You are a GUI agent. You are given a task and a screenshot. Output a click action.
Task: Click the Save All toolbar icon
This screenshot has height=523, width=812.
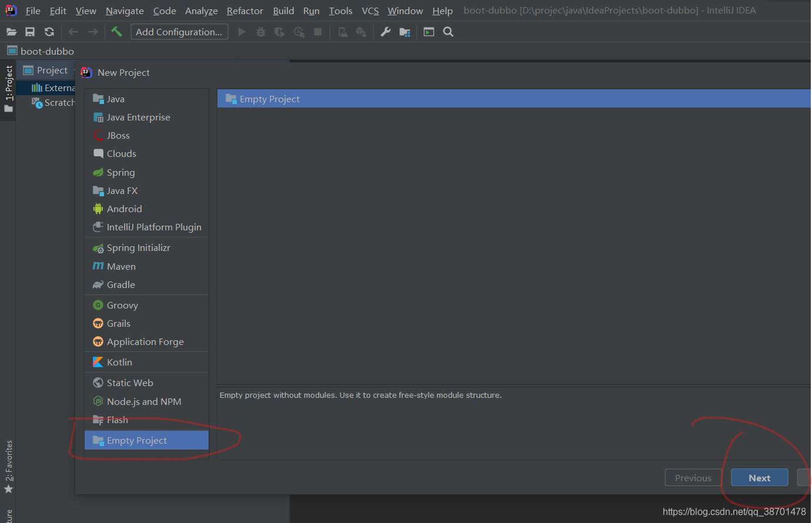click(30, 32)
